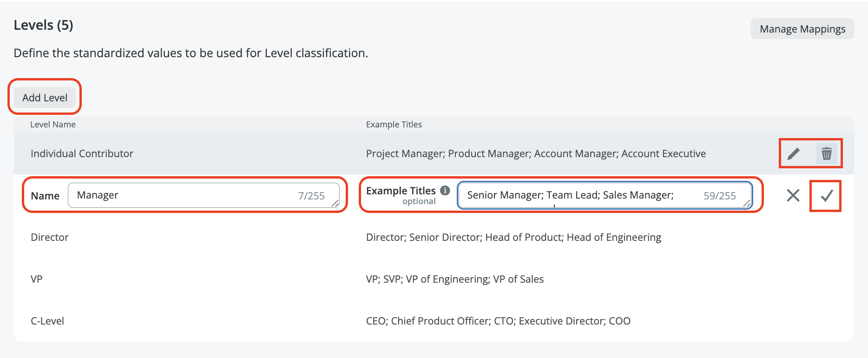This screenshot has height=358, width=868.
Task: Click the Director row's example titles text
Action: 513,237
